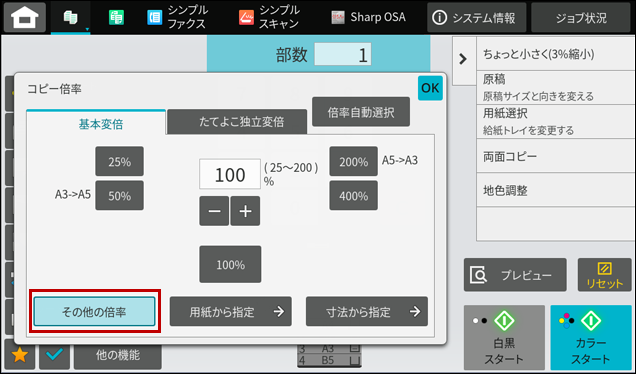Open ジョブ状況 screen
636x374 pixels.
[x=581, y=17]
